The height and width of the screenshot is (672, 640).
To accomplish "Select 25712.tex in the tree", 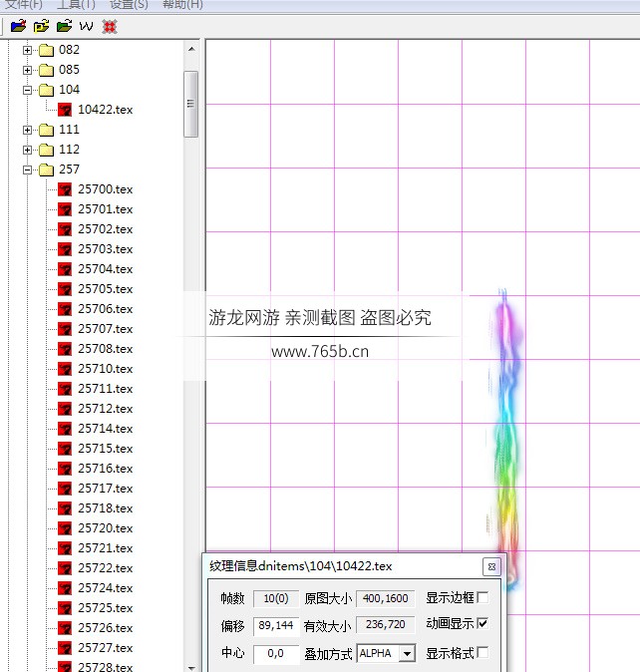I will 106,409.
